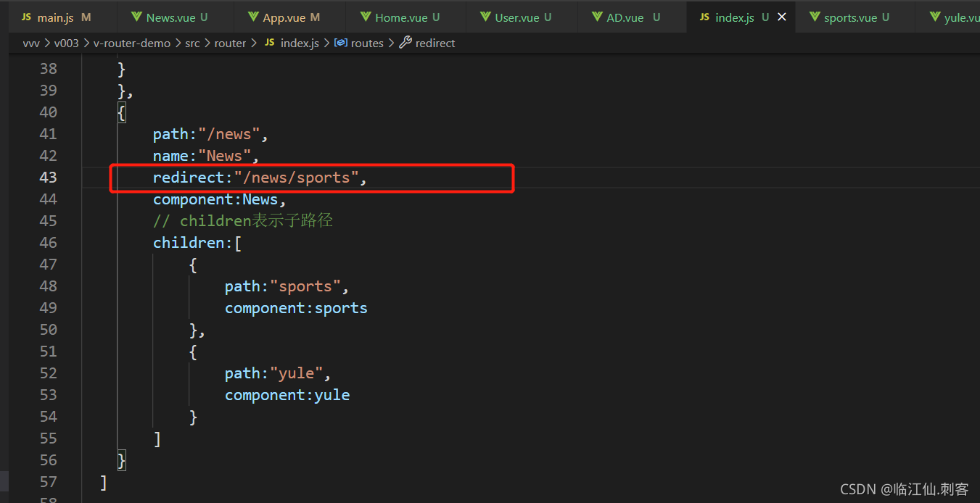The height and width of the screenshot is (503, 980).
Task: Click line number 46 in the gutter
Action: (48, 243)
